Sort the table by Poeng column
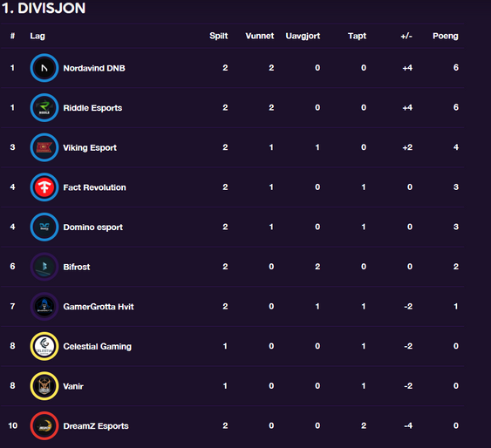 446,36
